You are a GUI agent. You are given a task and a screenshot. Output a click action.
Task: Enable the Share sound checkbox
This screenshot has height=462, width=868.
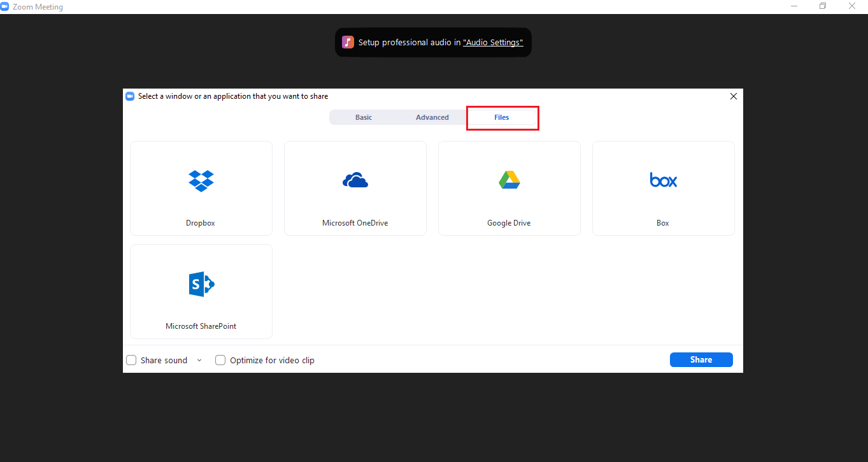point(131,360)
